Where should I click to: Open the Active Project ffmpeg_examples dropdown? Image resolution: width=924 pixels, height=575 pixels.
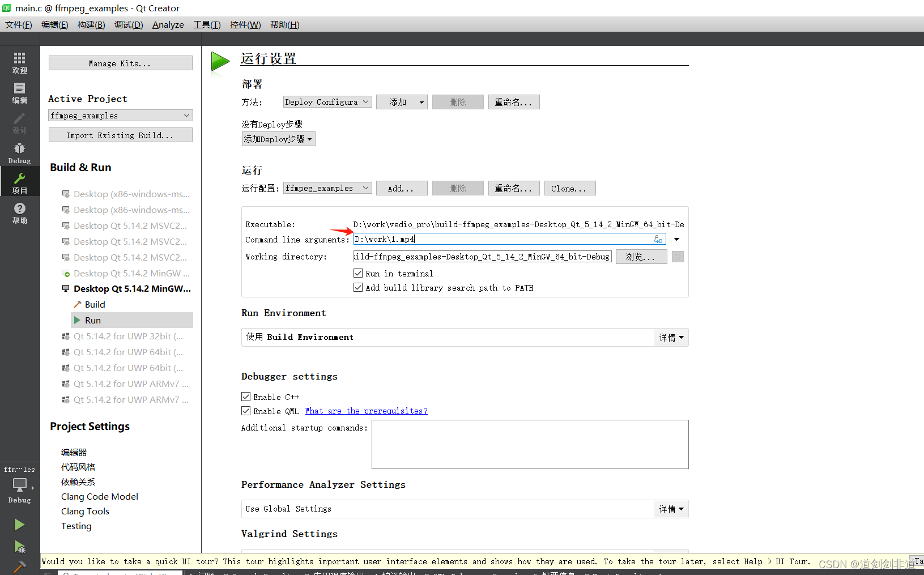point(121,116)
